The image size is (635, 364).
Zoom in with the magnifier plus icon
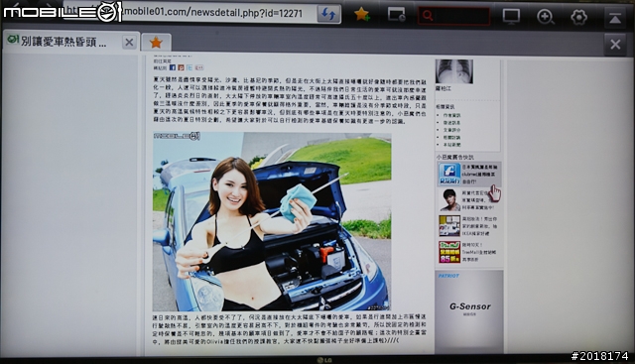point(545,17)
